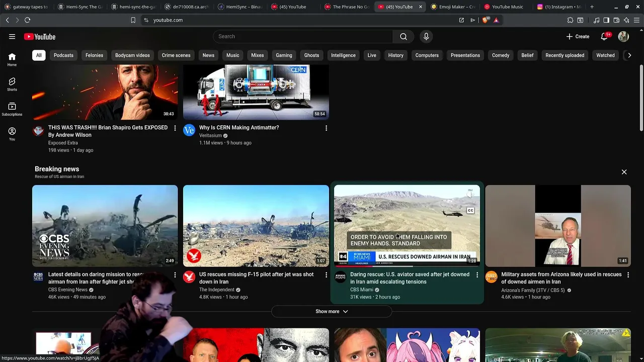Open the You page in sidebar
Image resolution: width=644 pixels, height=362 pixels.
[12, 134]
